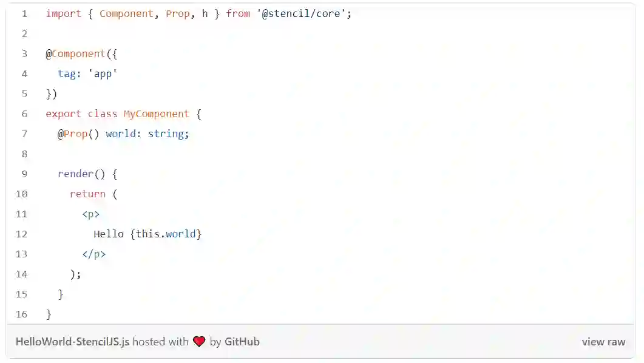Click line number 5 in the gutter
644x363 pixels.
coord(24,93)
